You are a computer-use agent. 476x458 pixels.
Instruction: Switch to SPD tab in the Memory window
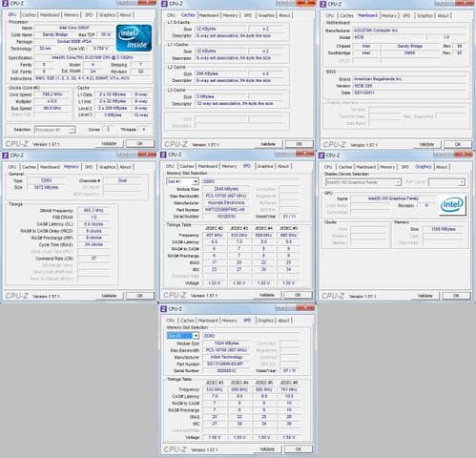[x=89, y=167]
